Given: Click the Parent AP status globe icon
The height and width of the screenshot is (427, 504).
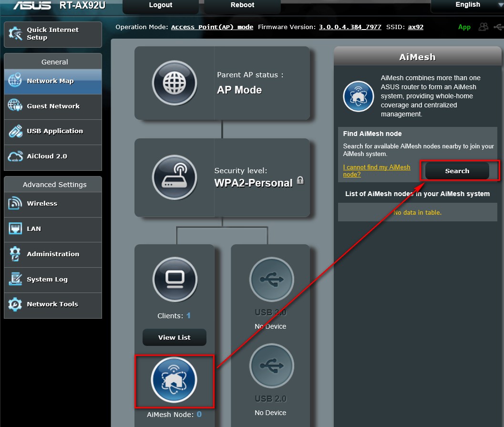Looking at the screenshot, I should pyautogui.click(x=175, y=83).
